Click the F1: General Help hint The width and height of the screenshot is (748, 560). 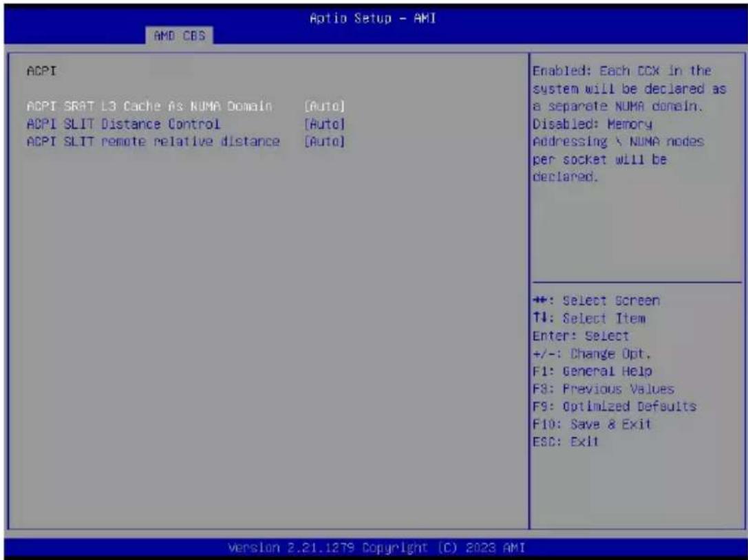[592, 371]
